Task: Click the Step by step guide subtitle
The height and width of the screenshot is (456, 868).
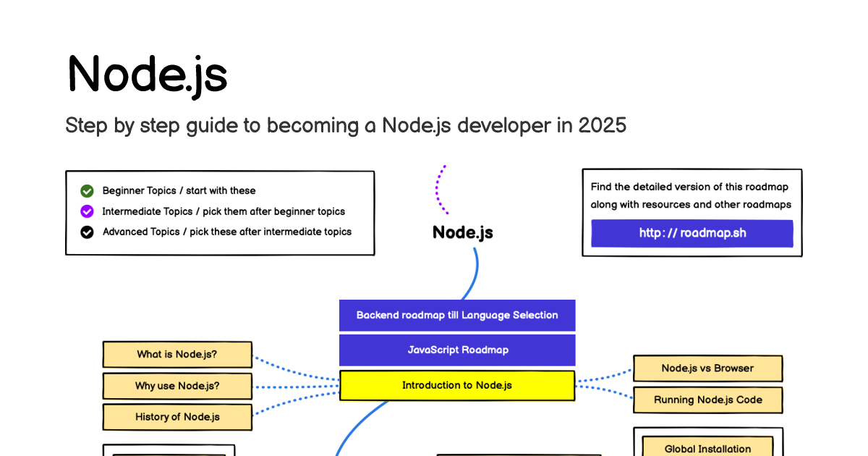Action: (x=346, y=125)
